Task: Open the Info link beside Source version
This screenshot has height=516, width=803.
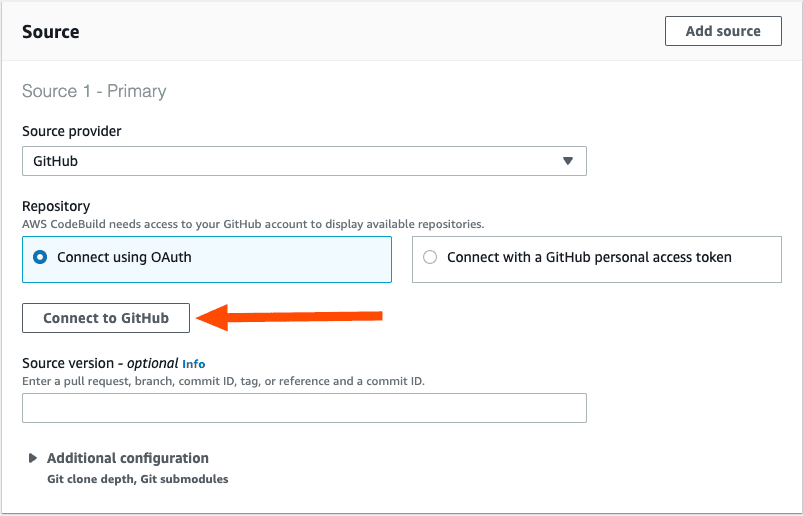Action: click(x=194, y=364)
